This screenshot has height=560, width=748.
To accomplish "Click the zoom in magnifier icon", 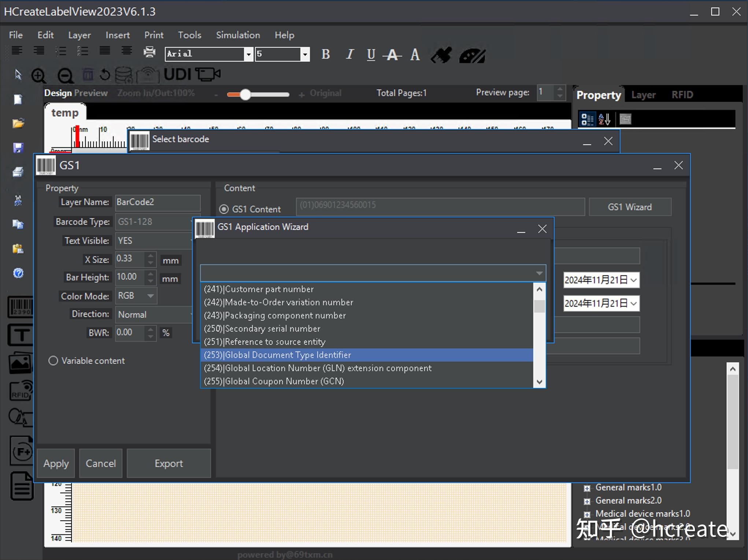I will coord(38,76).
